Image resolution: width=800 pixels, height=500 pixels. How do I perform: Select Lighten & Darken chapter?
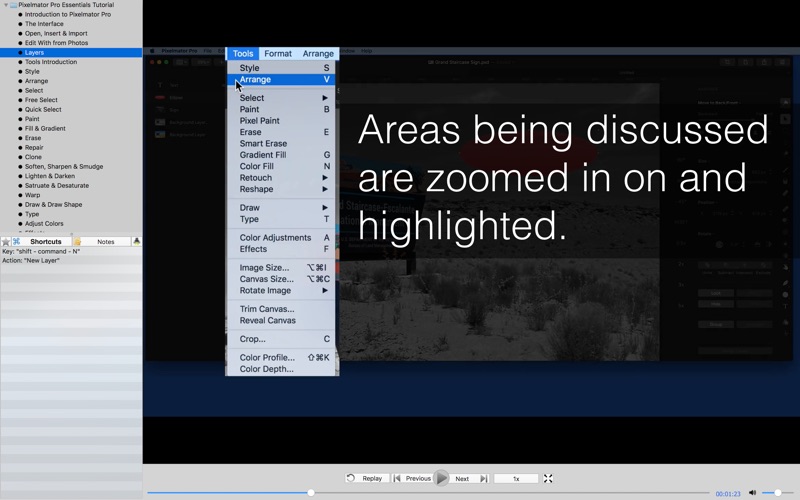point(50,176)
